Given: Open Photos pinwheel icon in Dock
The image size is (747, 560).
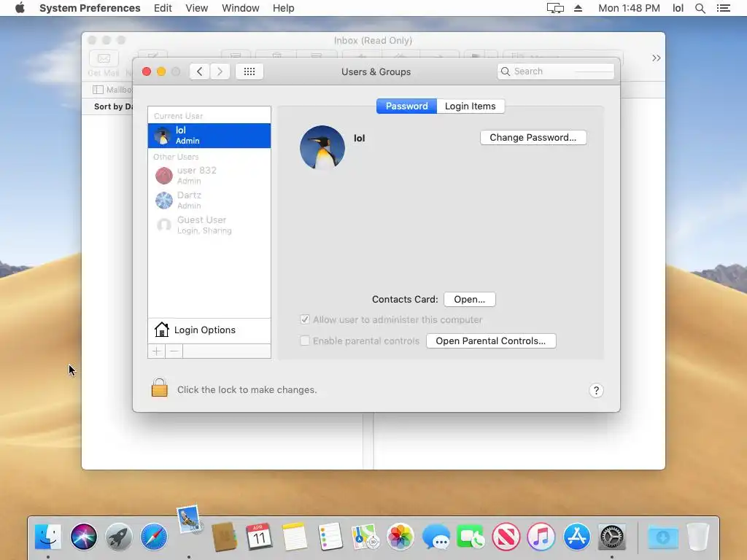Looking at the screenshot, I should pos(400,537).
